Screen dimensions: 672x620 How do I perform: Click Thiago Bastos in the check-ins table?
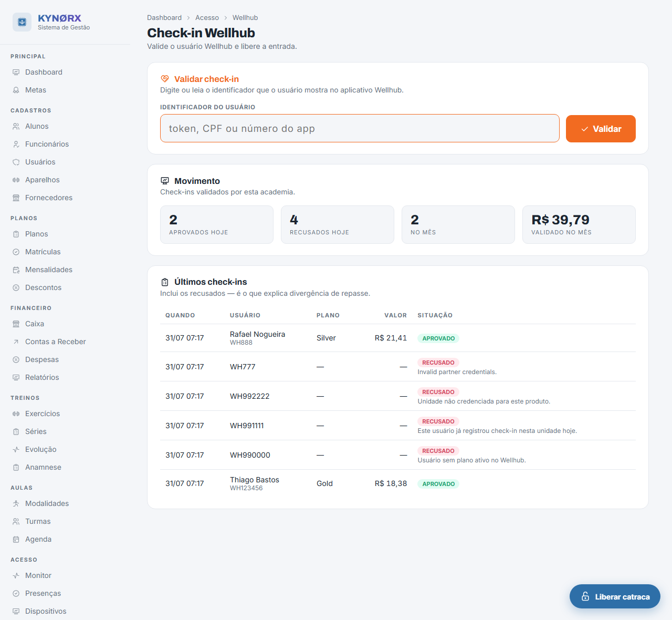pos(255,480)
